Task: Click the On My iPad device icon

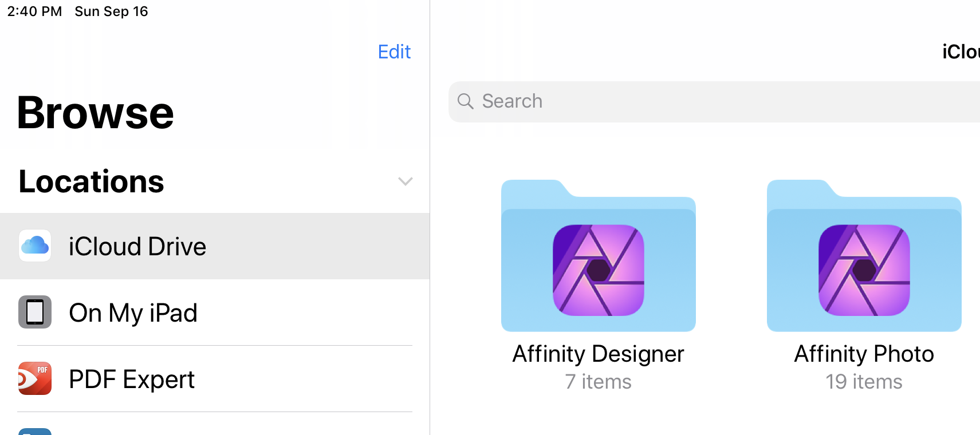Action: [35, 312]
